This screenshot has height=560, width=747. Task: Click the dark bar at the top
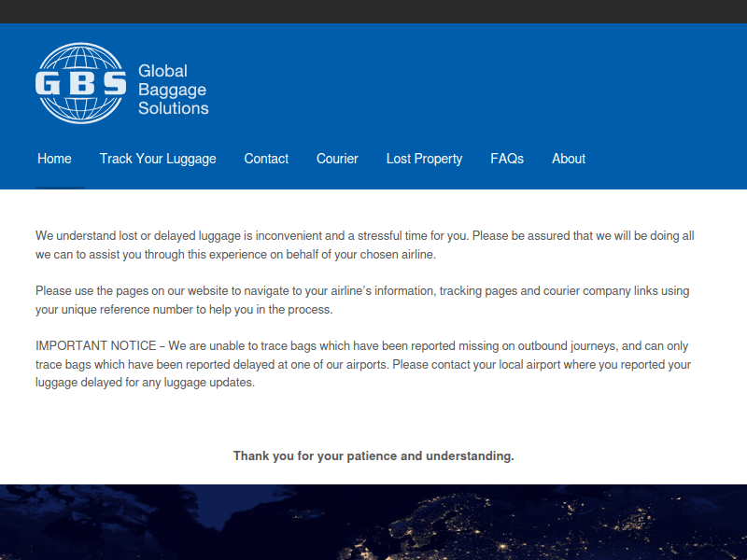373,11
